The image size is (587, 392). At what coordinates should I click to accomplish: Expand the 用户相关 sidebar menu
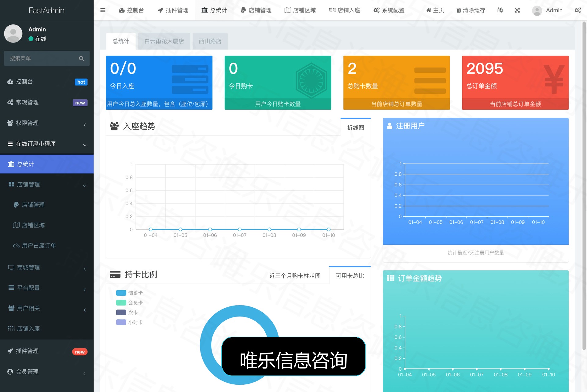(x=47, y=308)
